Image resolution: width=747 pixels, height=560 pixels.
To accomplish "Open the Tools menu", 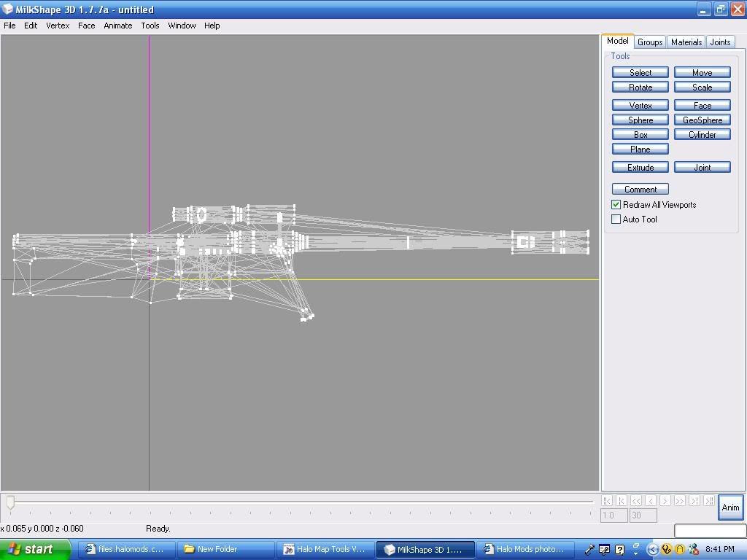I will (x=150, y=26).
